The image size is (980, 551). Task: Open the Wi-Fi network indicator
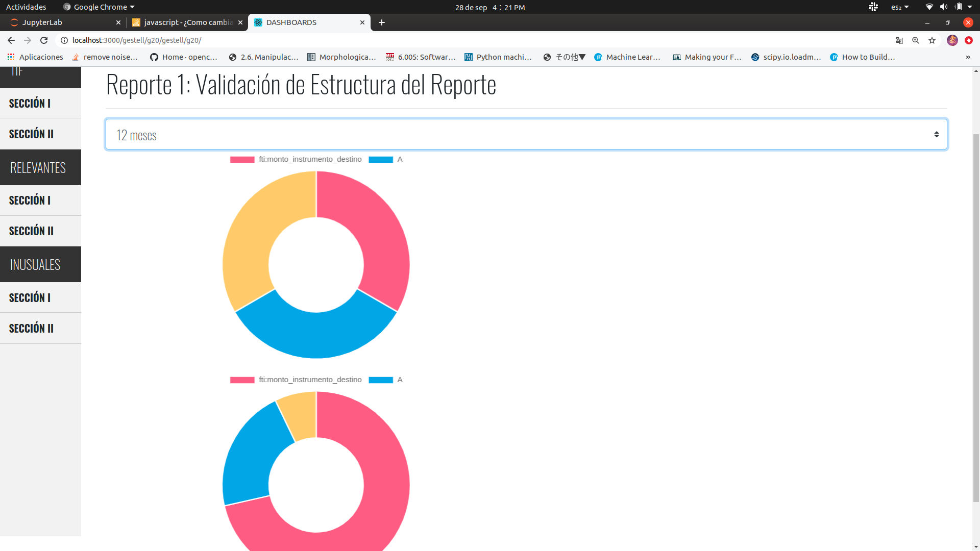click(929, 7)
